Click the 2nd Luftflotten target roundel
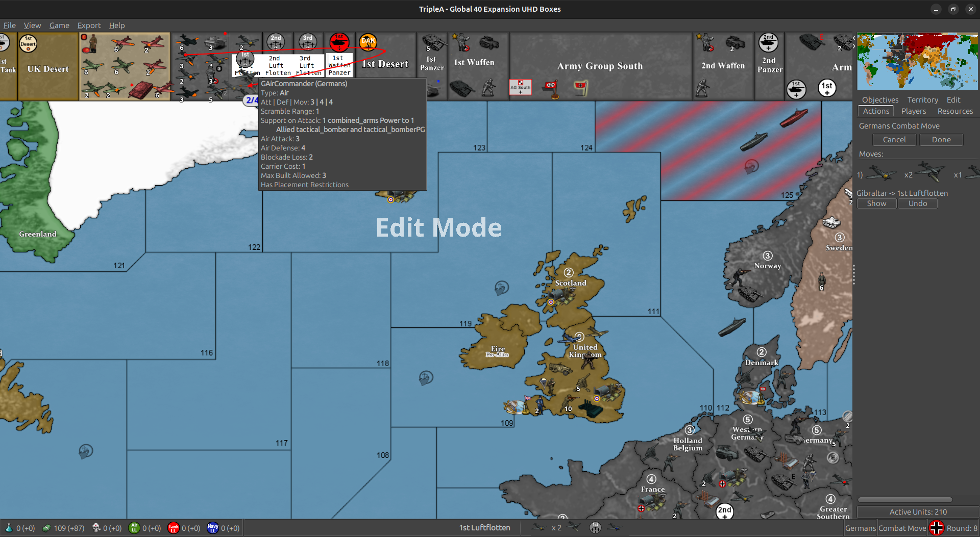This screenshot has height=537, width=980. click(276, 43)
